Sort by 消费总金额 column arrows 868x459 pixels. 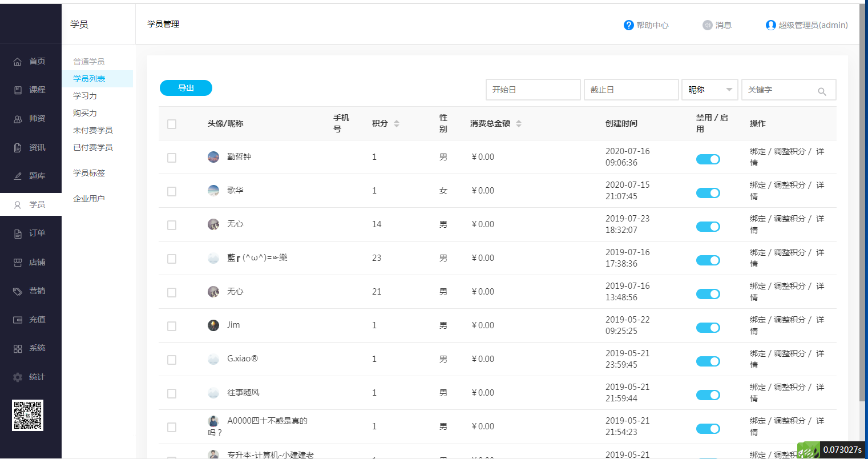519,123
